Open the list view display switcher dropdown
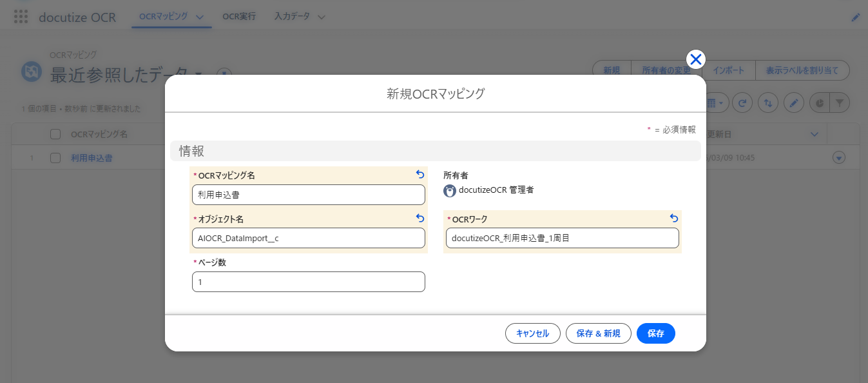 715,103
